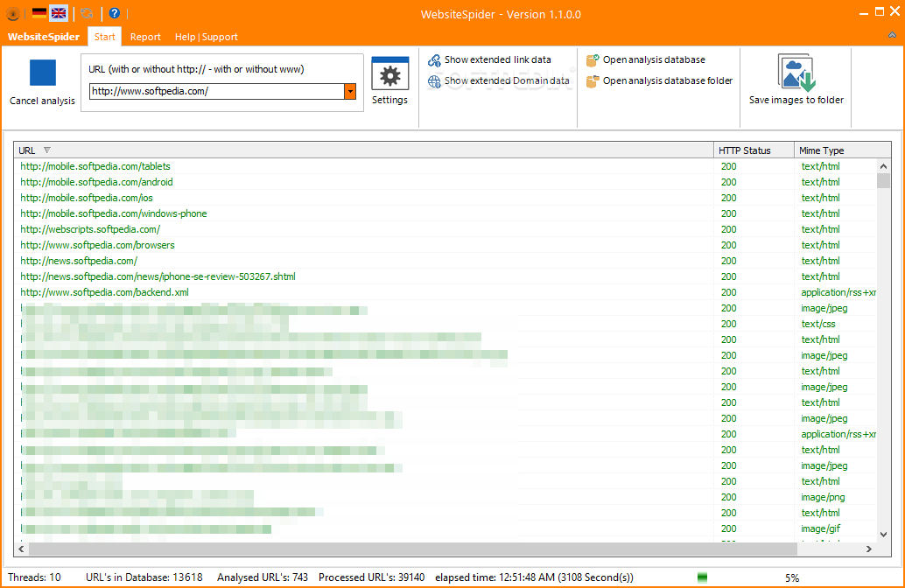Sort by Mime Type column header
The height and width of the screenshot is (588, 905).
tap(843, 150)
